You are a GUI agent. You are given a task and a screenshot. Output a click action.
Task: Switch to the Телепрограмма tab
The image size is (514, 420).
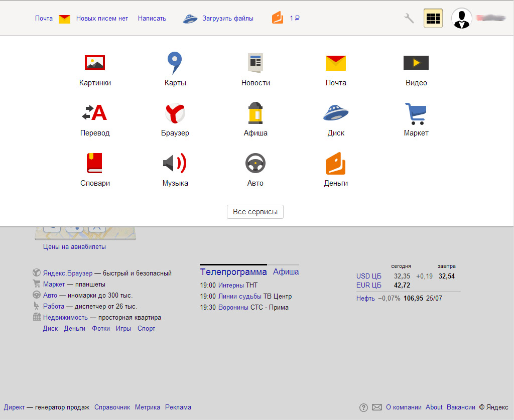coord(233,272)
